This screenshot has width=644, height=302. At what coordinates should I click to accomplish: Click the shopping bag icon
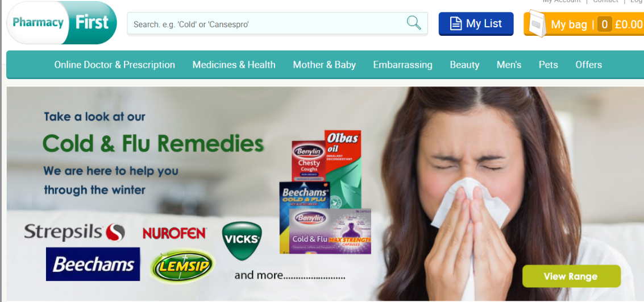pyautogui.click(x=538, y=23)
